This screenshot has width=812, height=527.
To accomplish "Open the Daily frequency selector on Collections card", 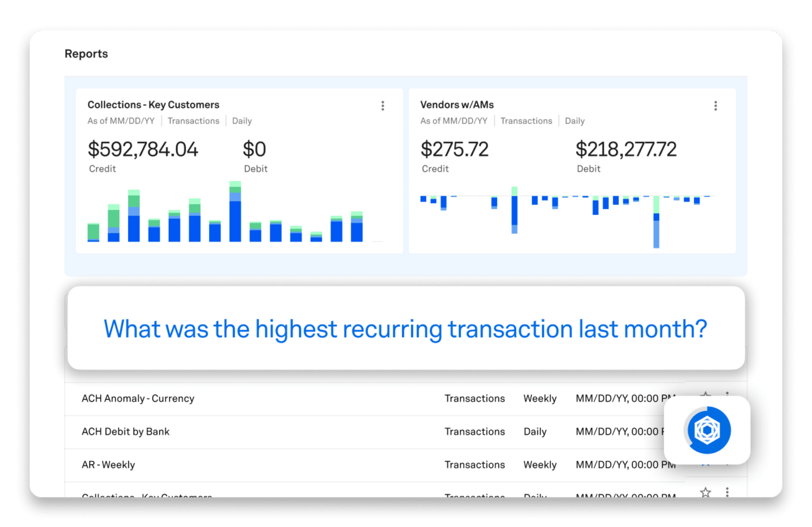I will tap(241, 120).
